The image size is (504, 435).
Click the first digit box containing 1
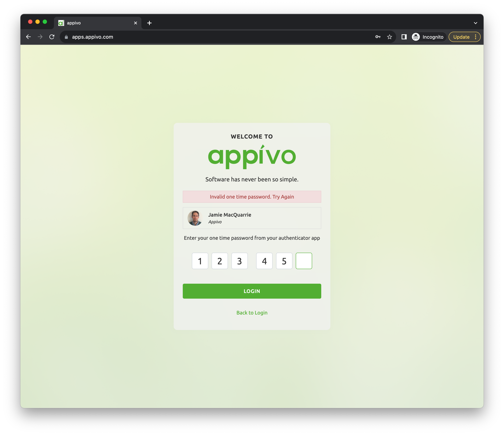click(x=200, y=261)
